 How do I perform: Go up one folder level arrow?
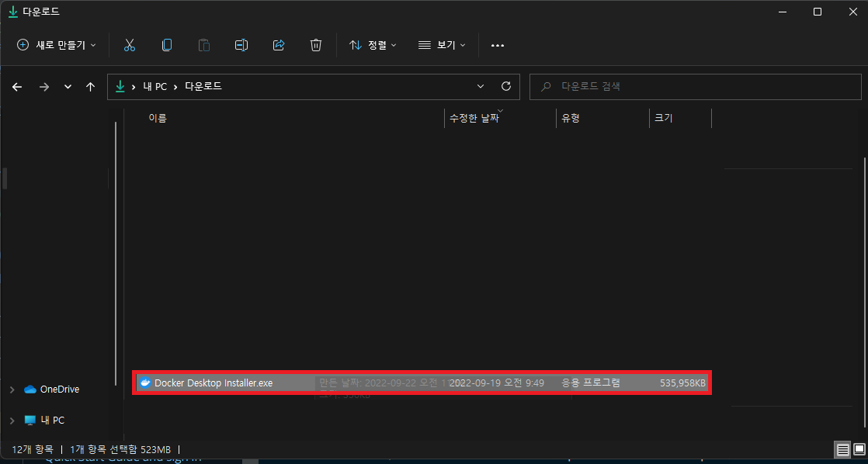(x=91, y=87)
